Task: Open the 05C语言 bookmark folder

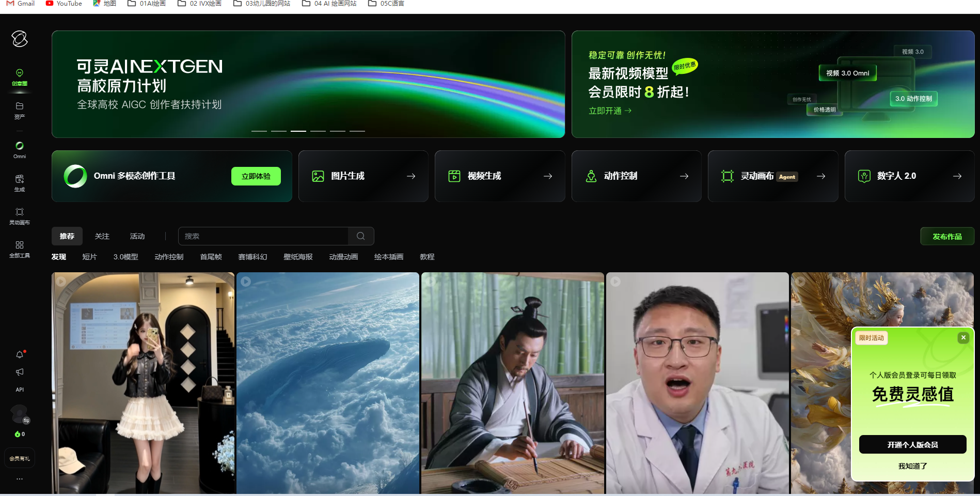Action: pos(386,4)
